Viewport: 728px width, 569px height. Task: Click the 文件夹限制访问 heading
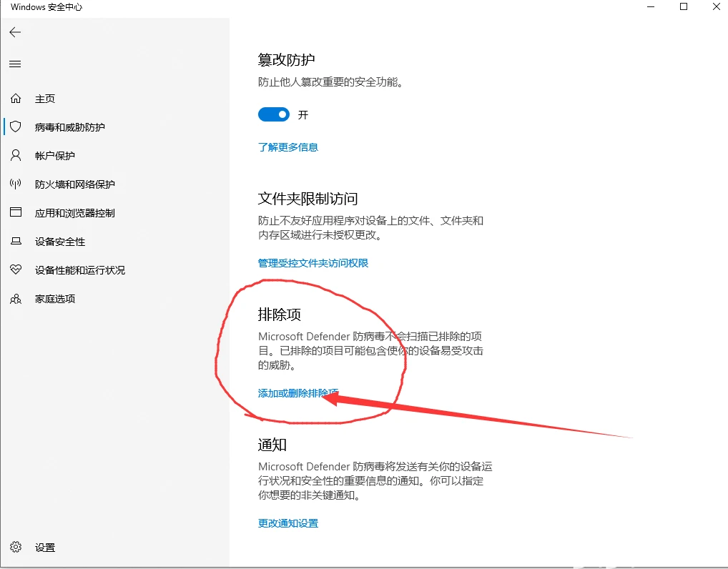308,199
